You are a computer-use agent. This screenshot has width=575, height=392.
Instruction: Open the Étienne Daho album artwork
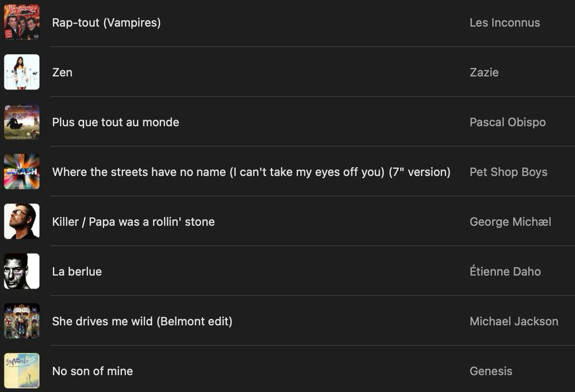22,271
